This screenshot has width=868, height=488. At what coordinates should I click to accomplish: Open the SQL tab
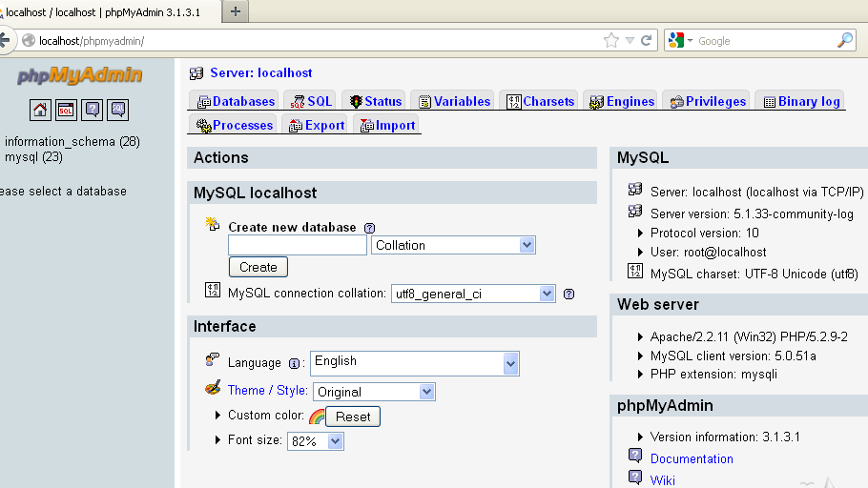pyautogui.click(x=312, y=101)
